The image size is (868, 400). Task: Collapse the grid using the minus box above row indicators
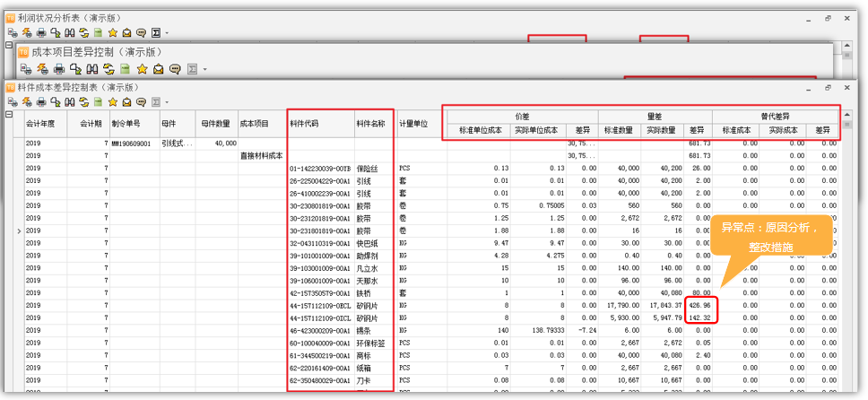(9, 115)
